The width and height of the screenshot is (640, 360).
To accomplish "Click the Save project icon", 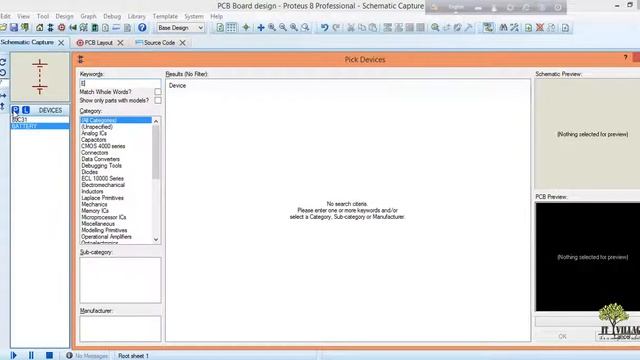I will (14, 27).
